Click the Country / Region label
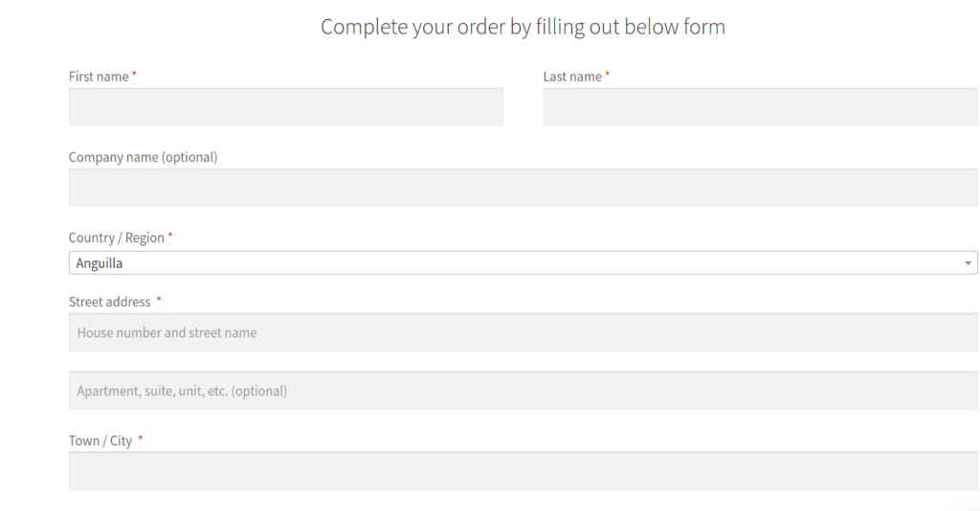Screen dimensions: 980x511 116,237
